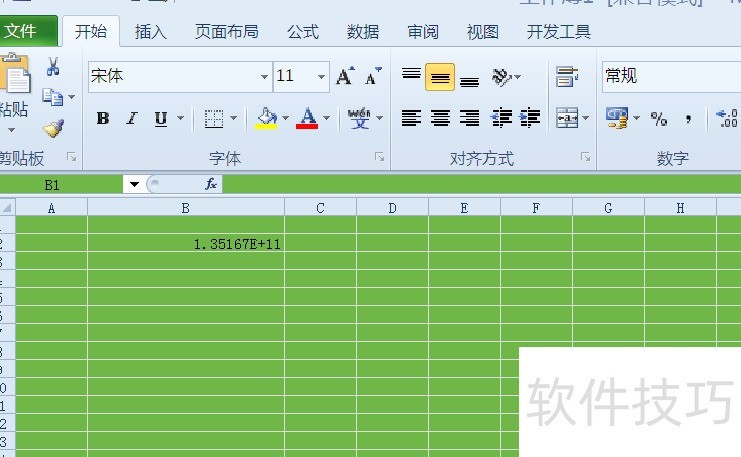Open the borders dropdown arrow
The height and width of the screenshot is (457, 741).
(233, 118)
